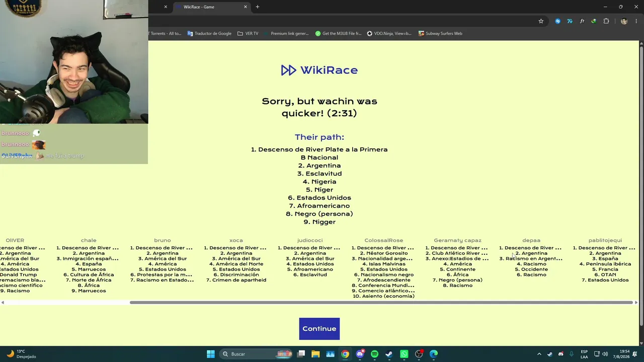Open Chrome's three-dot menu
The width and height of the screenshot is (644, 362).
point(636,21)
